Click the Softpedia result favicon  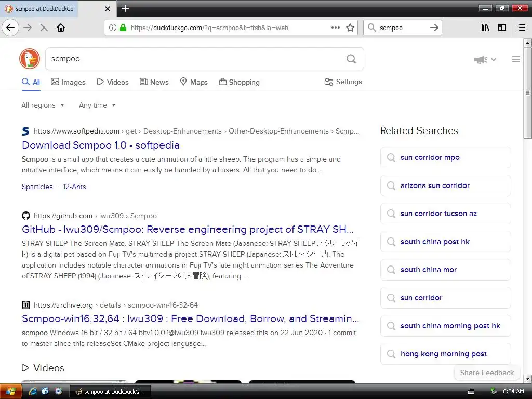coord(25,131)
